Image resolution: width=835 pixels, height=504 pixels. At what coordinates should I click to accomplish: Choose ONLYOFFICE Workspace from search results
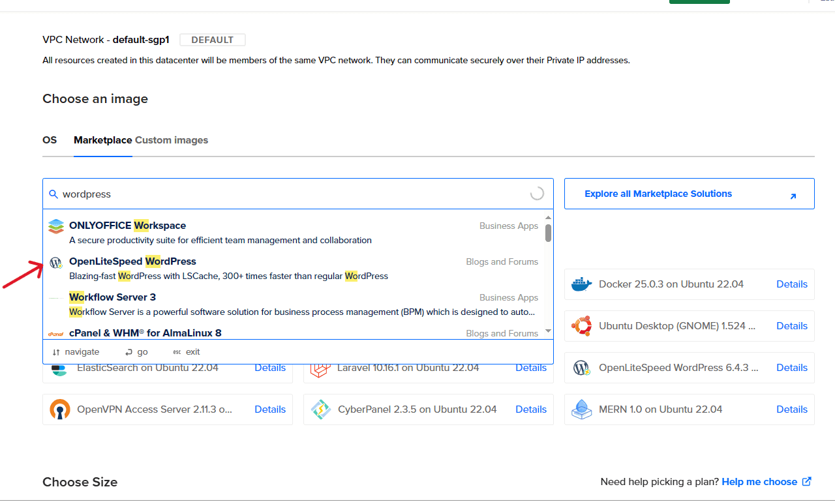pyautogui.click(x=294, y=233)
